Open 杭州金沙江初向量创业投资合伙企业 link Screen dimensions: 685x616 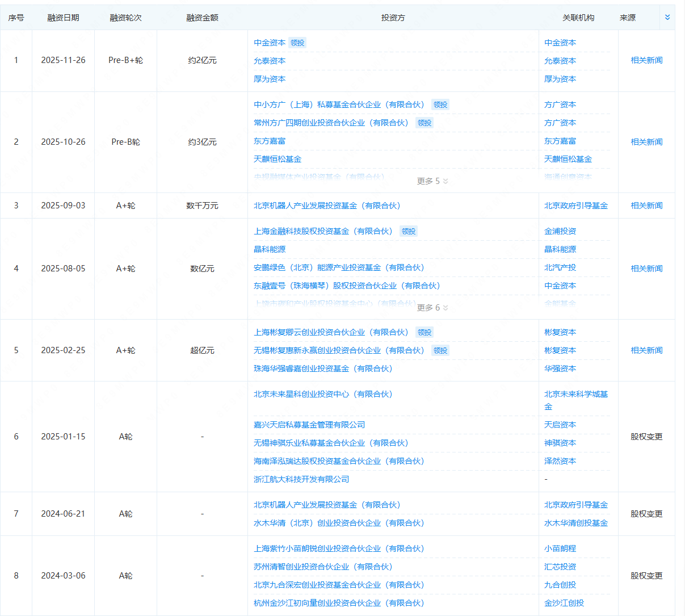tap(339, 603)
